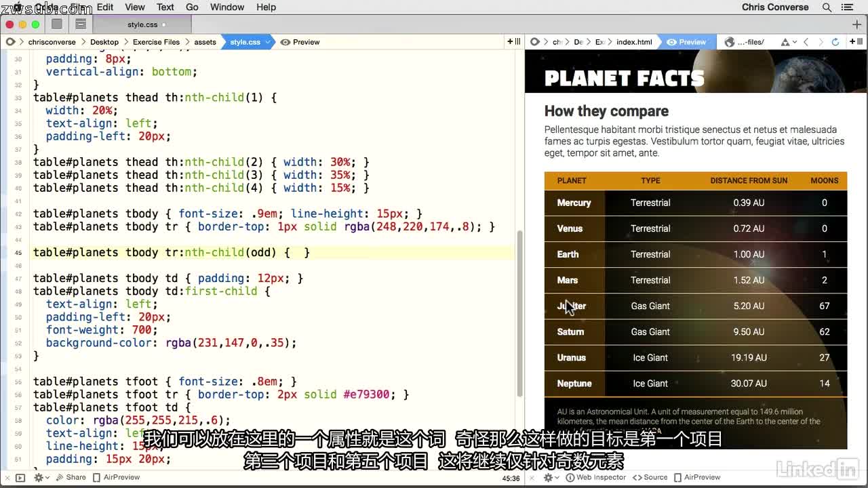This screenshot has height=488, width=868.
Task: Click the globe icon next to ...-files/
Action: 728,41
